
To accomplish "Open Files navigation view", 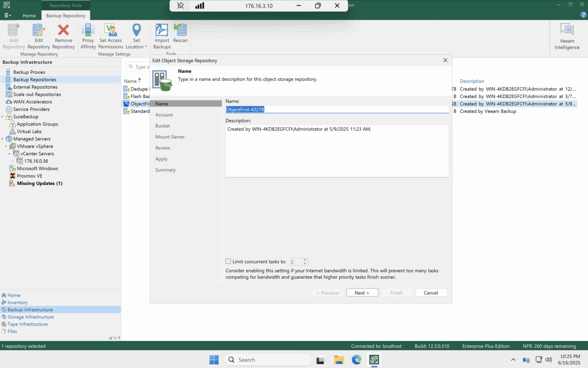I will [12, 331].
